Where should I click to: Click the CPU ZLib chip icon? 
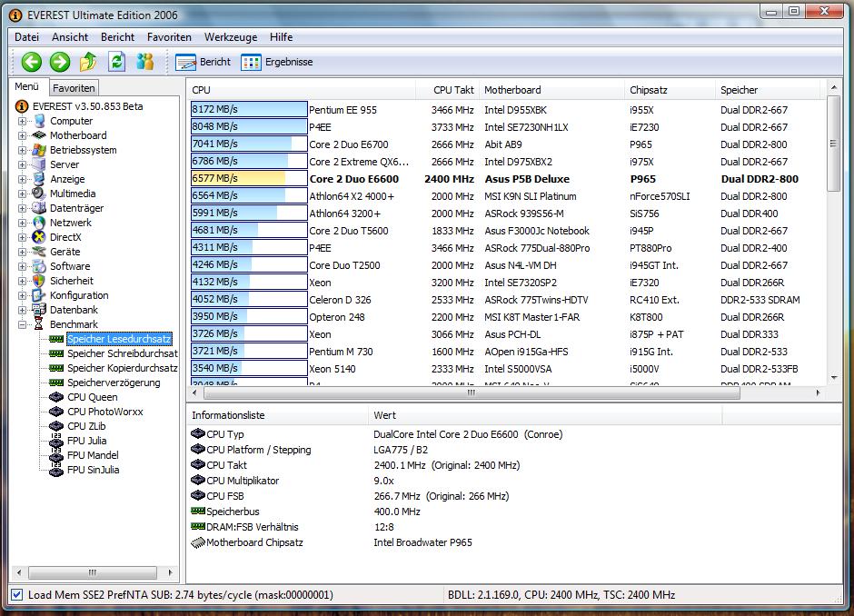tap(56, 426)
